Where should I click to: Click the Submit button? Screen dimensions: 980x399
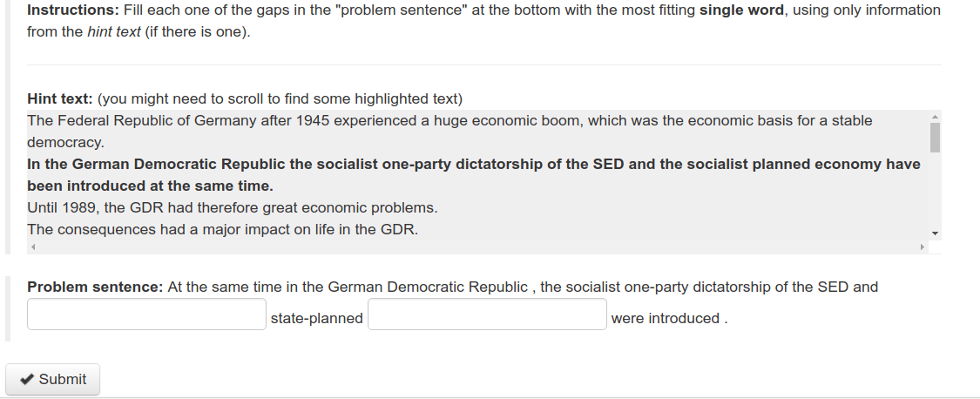52,379
